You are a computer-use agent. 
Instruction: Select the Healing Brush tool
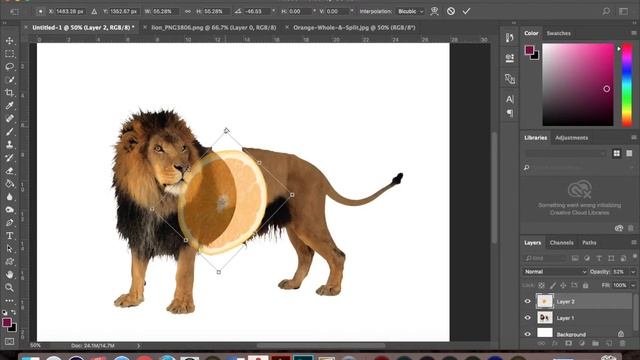pyautogui.click(x=9, y=119)
